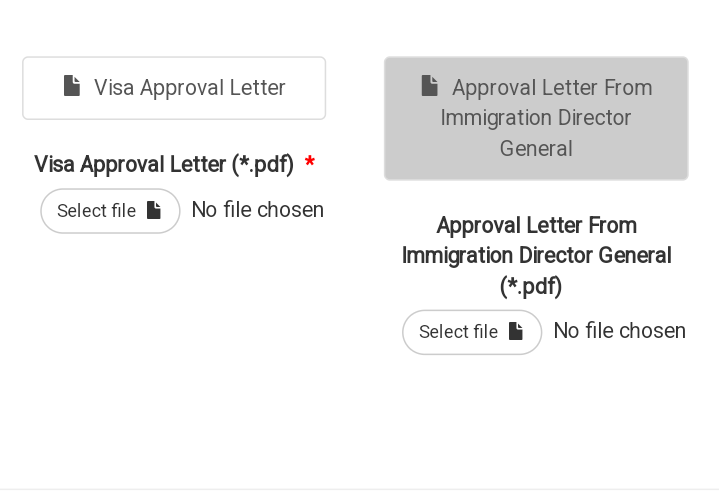The height and width of the screenshot is (500, 719).
Task: Click the red required asterisk
Action: pyautogui.click(x=310, y=164)
